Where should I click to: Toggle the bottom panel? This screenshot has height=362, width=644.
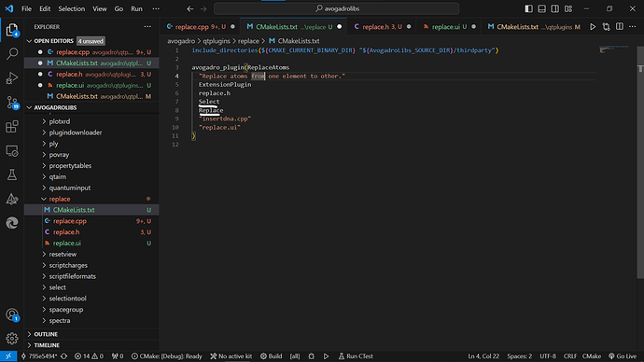point(541,8)
